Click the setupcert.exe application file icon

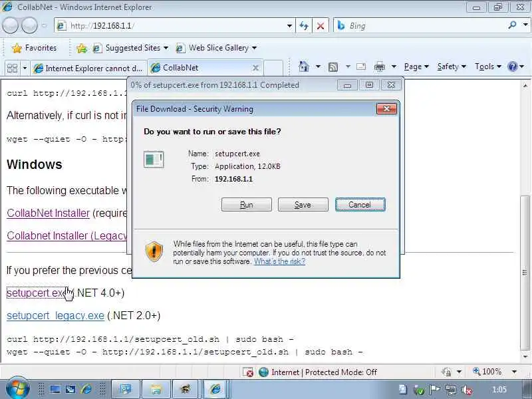[x=154, y=159]
